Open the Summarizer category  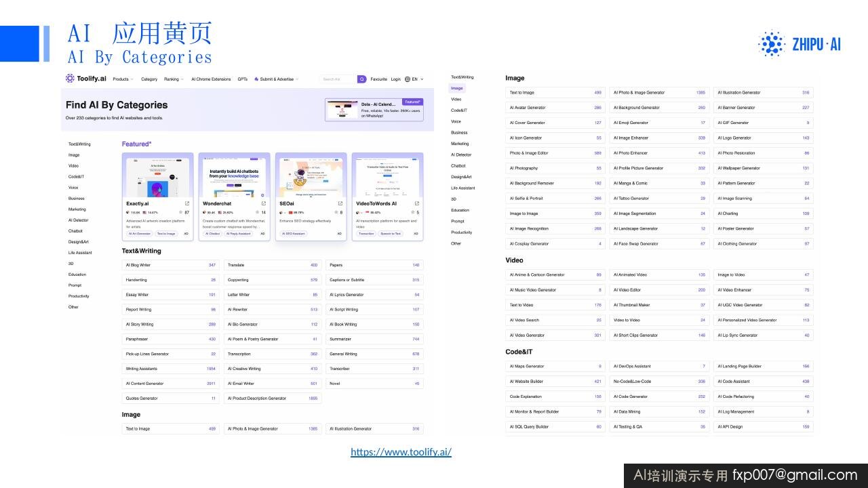(374, 339)
